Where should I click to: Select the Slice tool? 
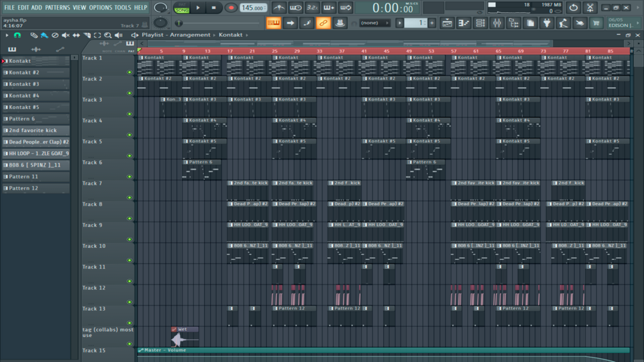(x=87, y=35)
